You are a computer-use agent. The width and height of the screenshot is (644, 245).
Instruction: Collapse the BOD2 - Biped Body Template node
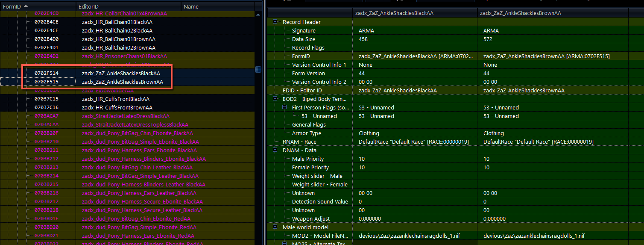(274, 99)
